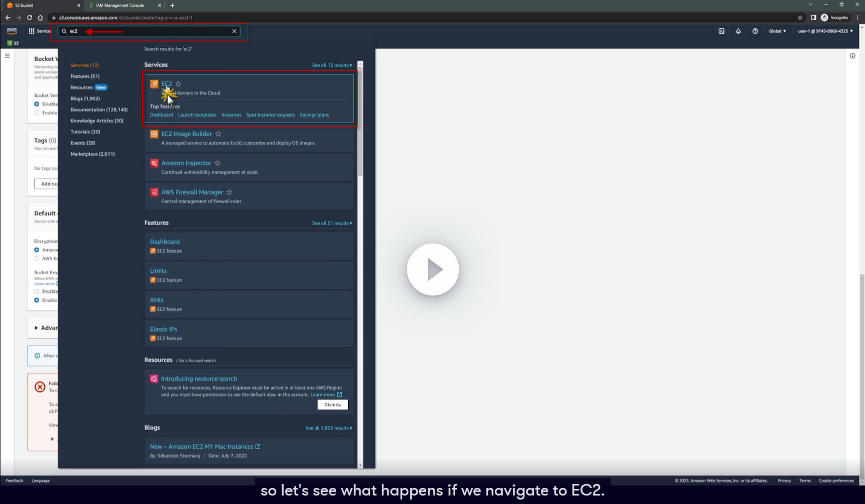Open the CloudShell icon in header

(x=721, y=31)
